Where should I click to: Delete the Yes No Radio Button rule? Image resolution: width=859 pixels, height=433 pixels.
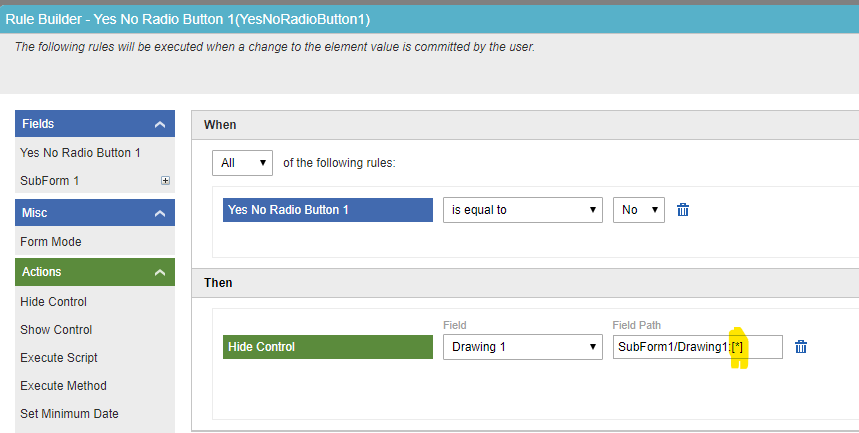[x=683, y=210]
